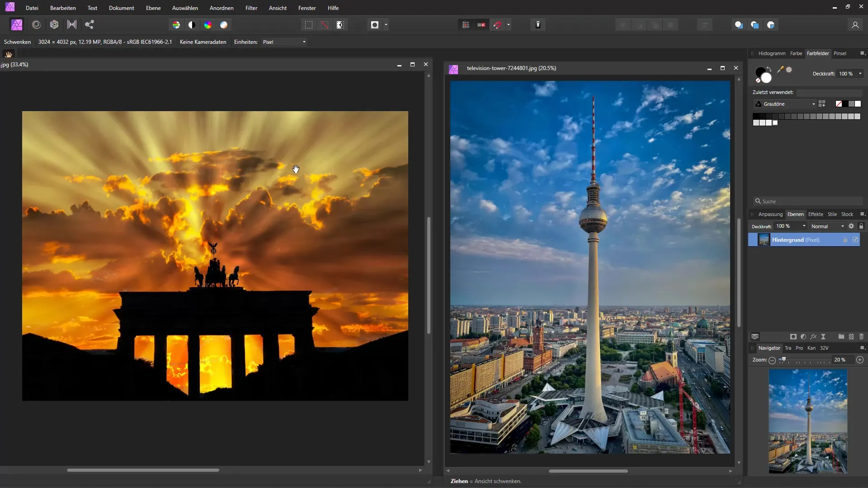Screen dimensions: 868x488
Task: Apply Auto Levels from the toolbar
Action: pos(176,25)
